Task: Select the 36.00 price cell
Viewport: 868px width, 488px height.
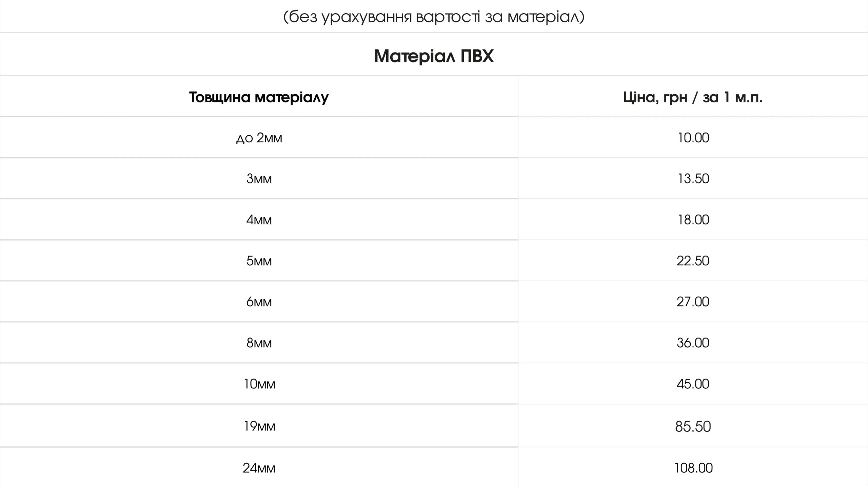Action: pyautogui.click(x=693, y=343)
